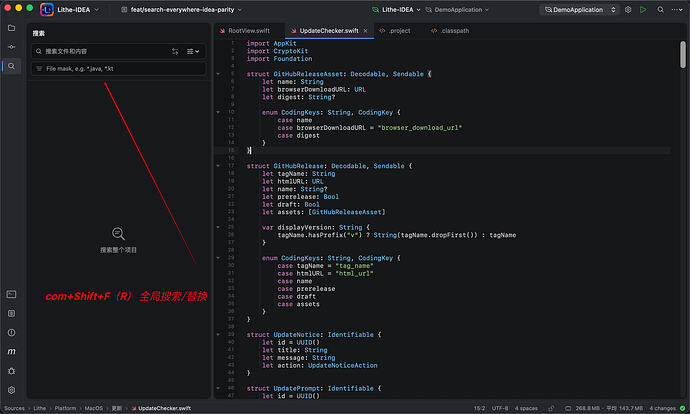Click the 'browser_download_url' string literal

(419, 128)
